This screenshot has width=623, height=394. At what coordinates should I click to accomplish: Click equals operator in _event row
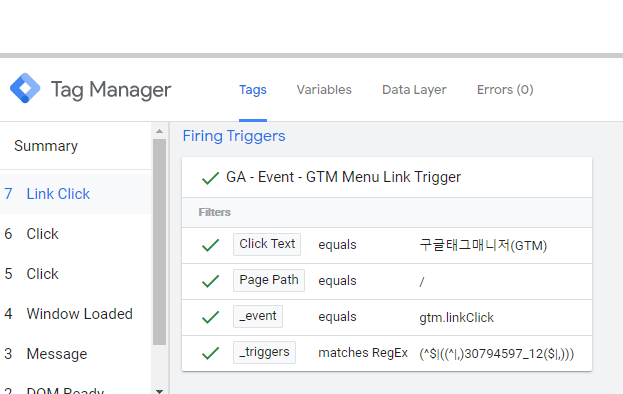[337, 317]
